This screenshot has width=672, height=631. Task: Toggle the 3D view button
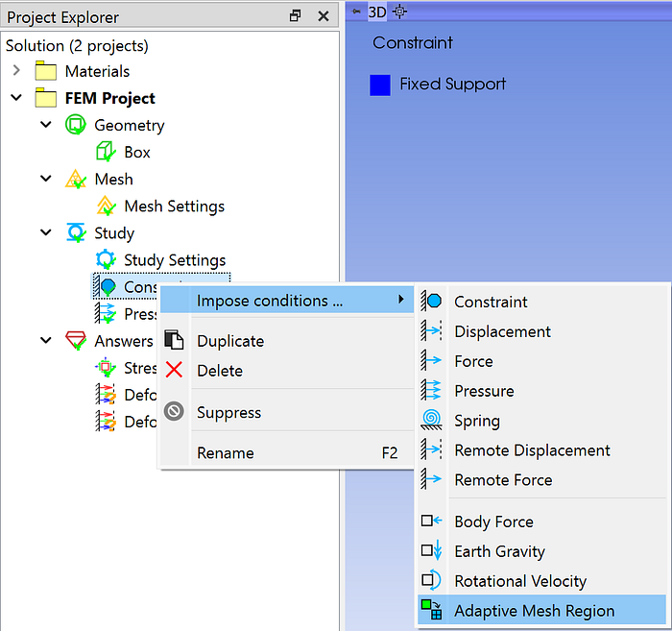tap(377, 12)
